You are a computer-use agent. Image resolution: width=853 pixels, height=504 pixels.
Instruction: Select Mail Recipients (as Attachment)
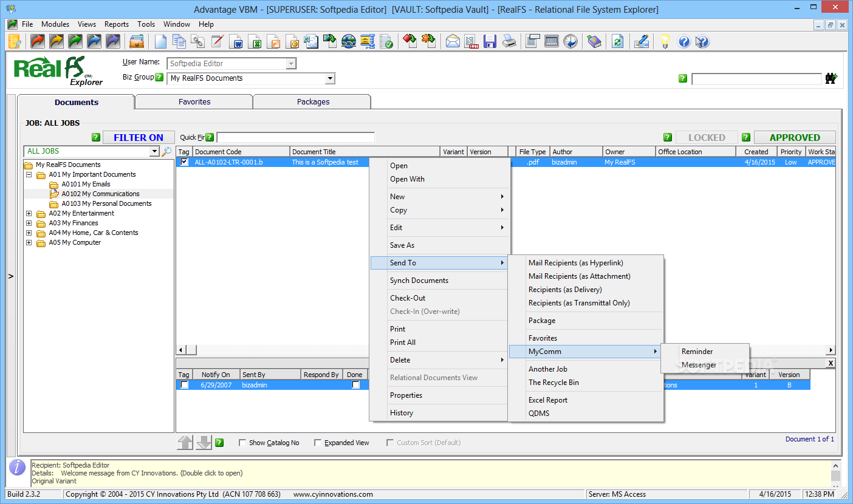point(586,276)
